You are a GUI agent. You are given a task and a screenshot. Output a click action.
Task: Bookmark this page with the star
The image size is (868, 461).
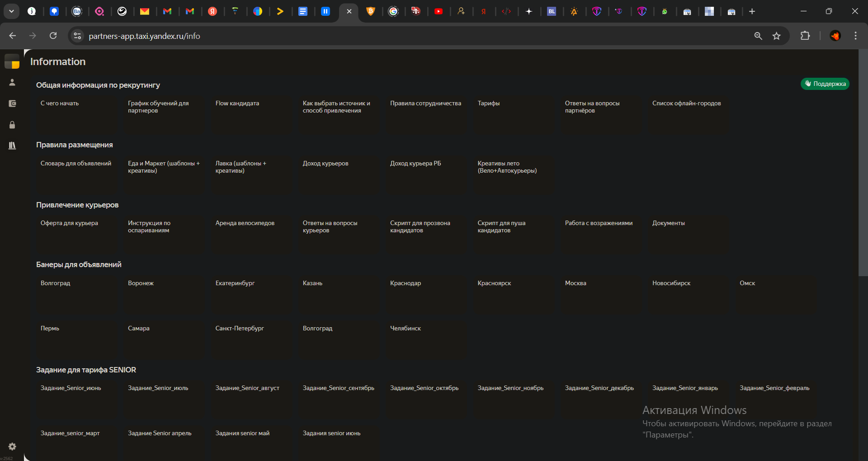point(777,36)
